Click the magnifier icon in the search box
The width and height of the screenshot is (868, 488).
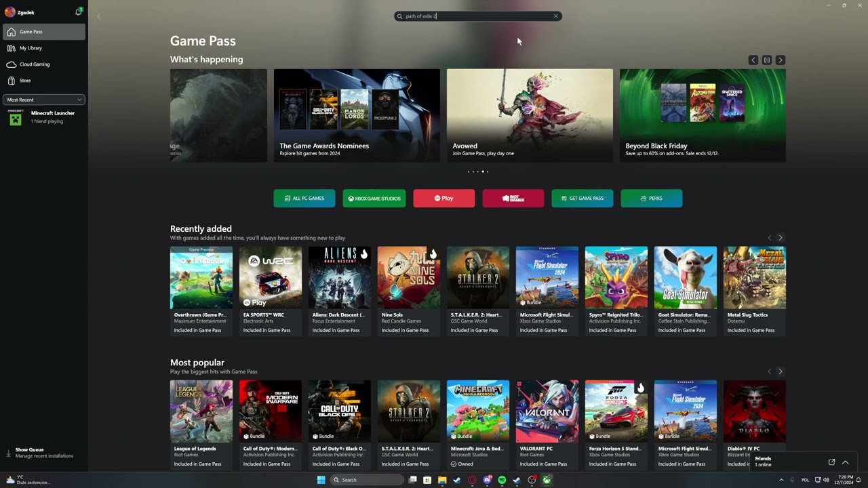coord(400,16)
